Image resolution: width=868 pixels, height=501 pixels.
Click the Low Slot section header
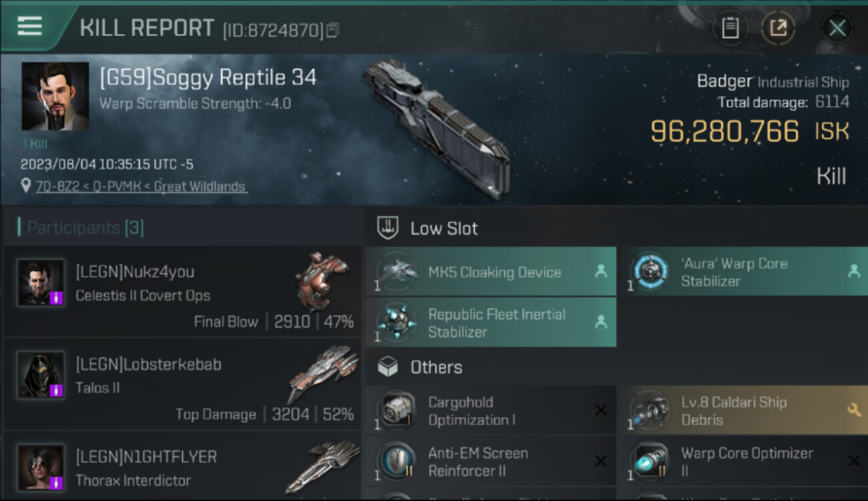(x=444, y=228)
